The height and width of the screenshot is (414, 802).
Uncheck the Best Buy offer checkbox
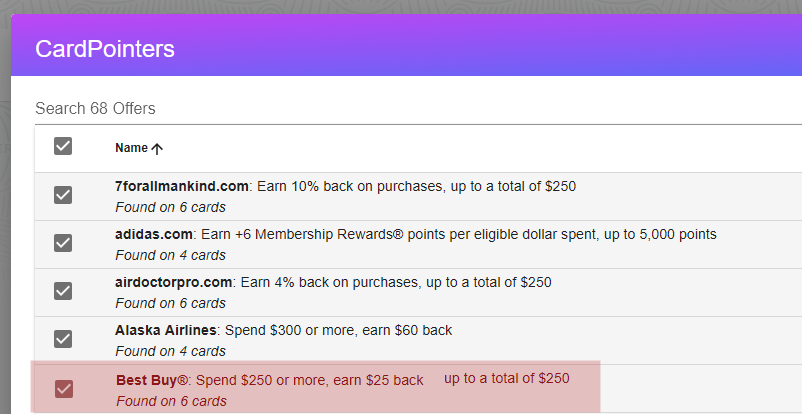click(63, 388)
